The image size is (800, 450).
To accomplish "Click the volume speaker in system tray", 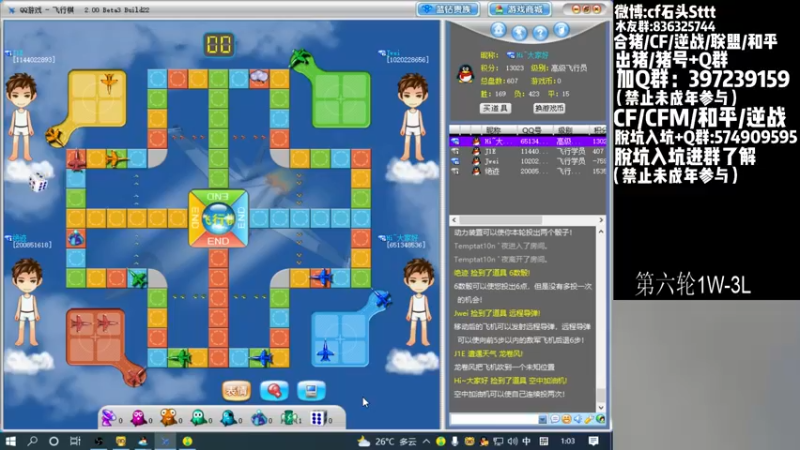I will (x=513, y=441).
